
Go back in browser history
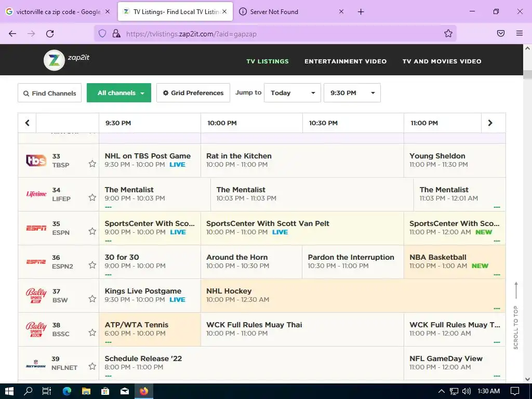[12, 34]
